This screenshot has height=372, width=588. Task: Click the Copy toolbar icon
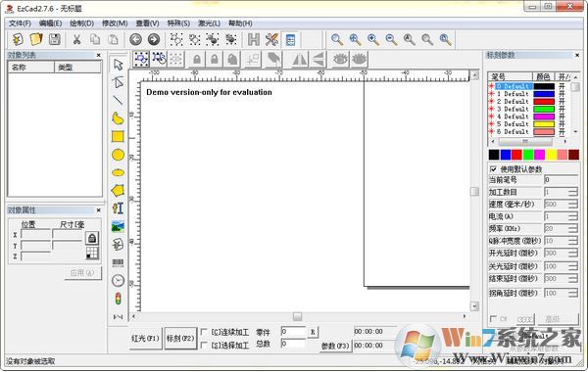[95, 39]
